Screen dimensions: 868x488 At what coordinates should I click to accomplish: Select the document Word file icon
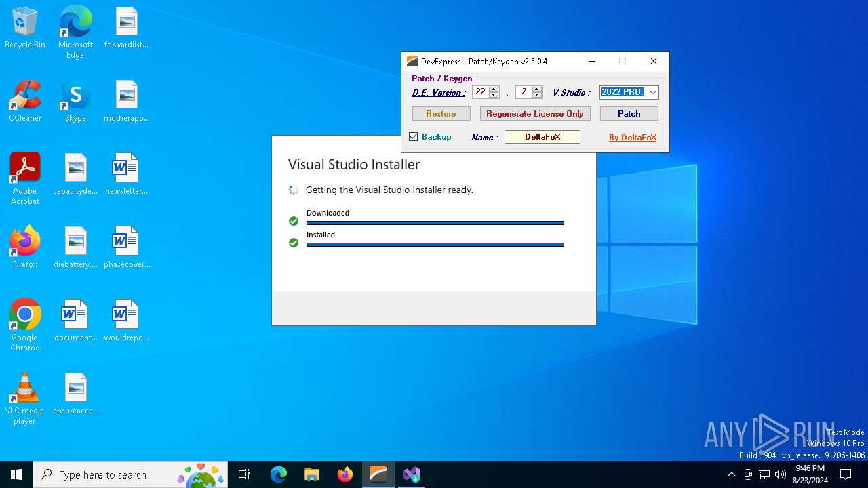pyautogui.click(x=75, y=321)
